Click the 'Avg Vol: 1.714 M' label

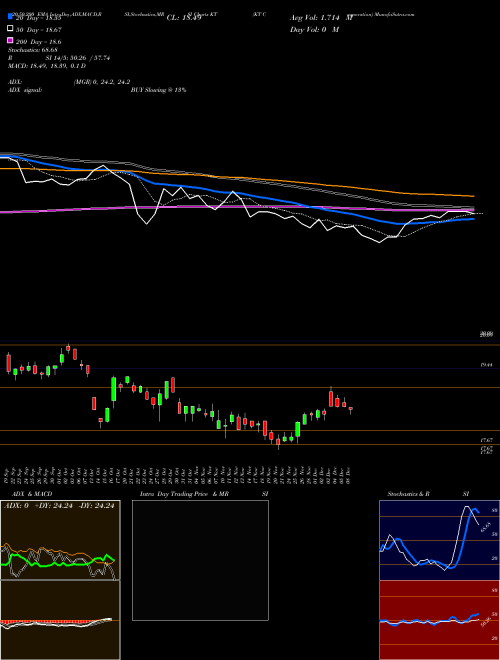(321, 18)
